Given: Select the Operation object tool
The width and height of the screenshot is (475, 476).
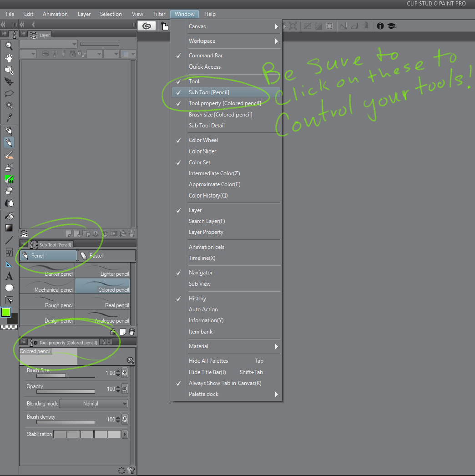Looking at the screenshot, I should pyautogui.click(x=9, y=70).
